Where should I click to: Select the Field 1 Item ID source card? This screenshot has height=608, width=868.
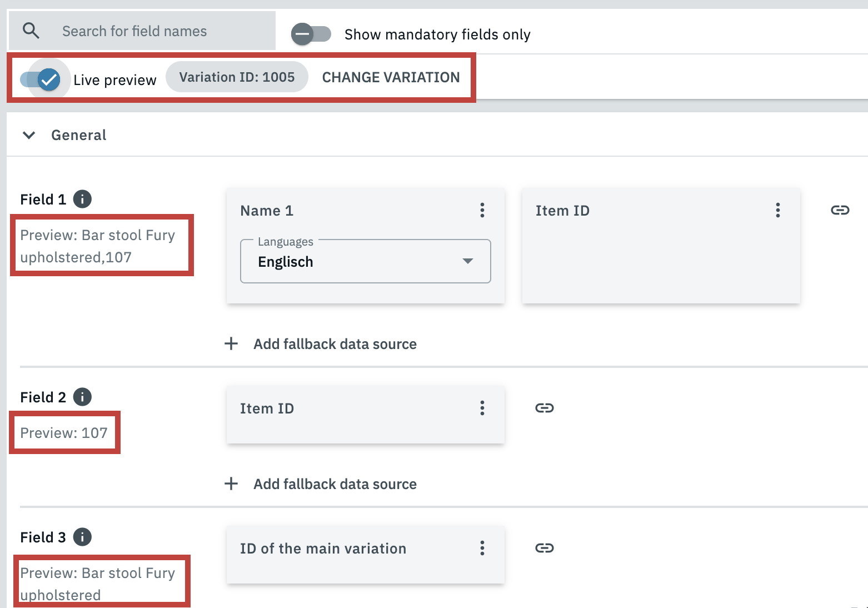661,246
